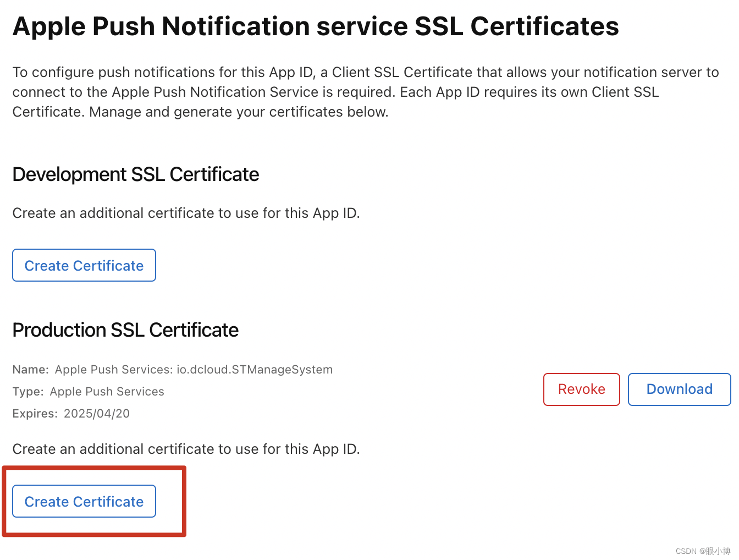Viewport: 739px width, 560px height.
Task: Click the 'Create an additional certificate' note under Development
Action: (186, 213)
